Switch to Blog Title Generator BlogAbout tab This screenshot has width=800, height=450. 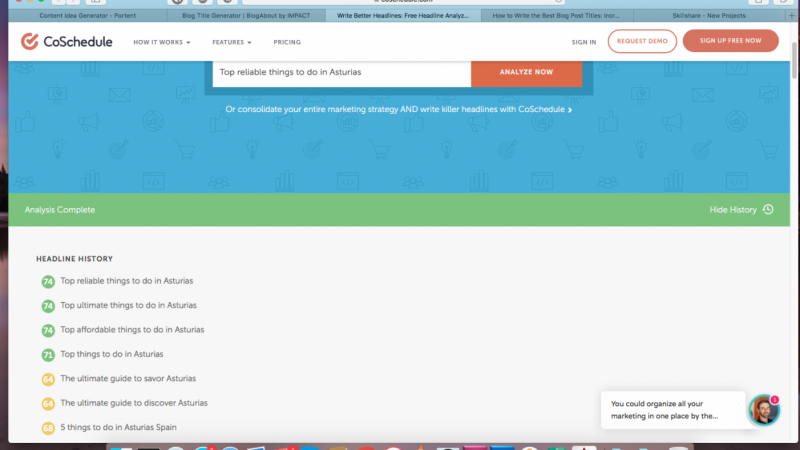coord(246,16)
